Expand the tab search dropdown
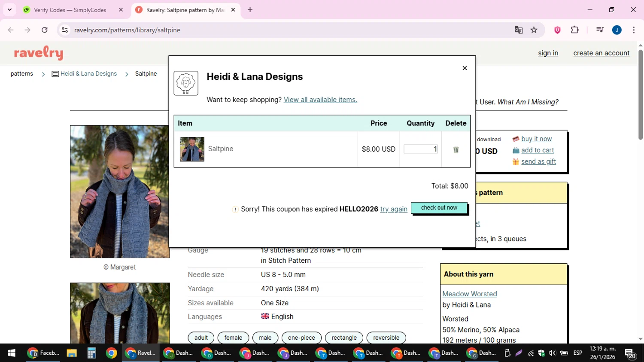Viewport: 644px width, 362px height. (9, 10)
